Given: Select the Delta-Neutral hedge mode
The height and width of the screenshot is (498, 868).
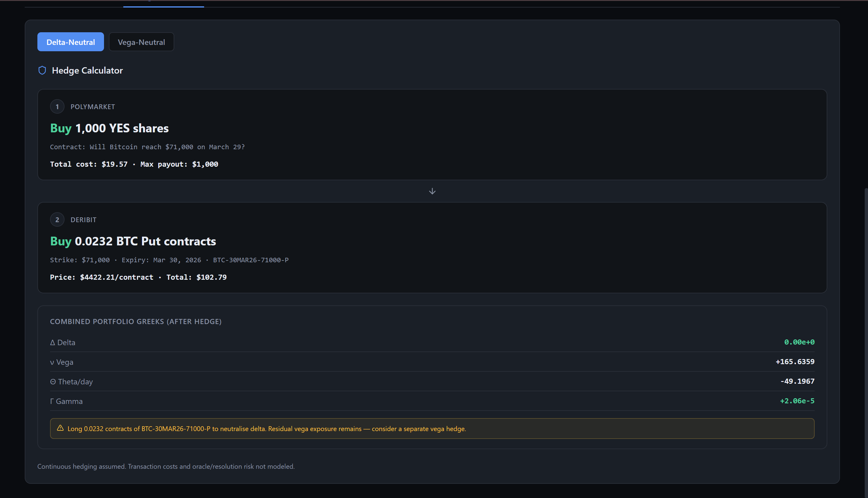Looking at the screenshot, I should coord(71,42).
